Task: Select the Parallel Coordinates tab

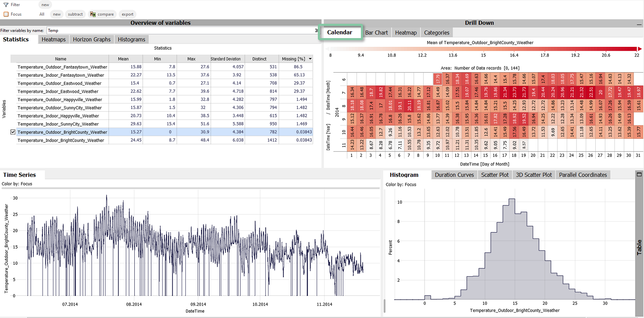Action: coord(583,175)
